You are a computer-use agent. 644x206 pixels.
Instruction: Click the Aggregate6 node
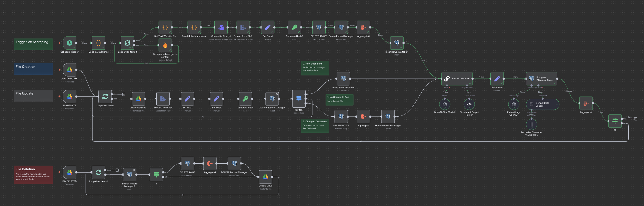tap(363, 27)
